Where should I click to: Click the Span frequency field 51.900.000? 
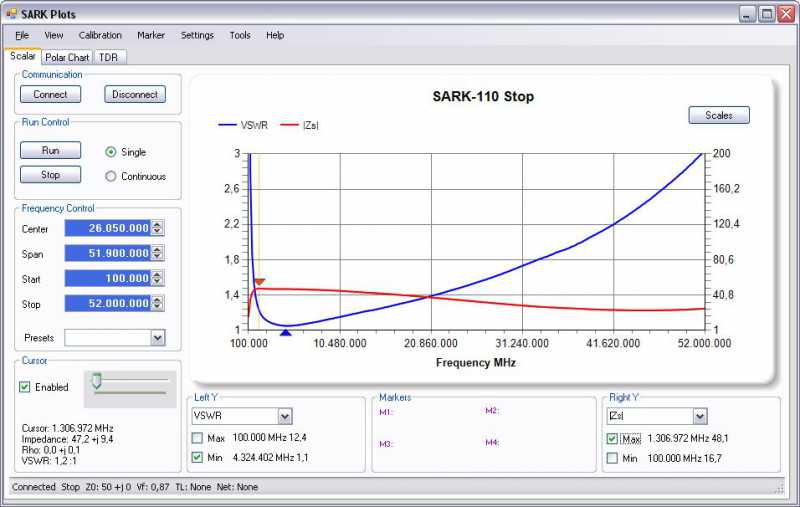[108, 253]
